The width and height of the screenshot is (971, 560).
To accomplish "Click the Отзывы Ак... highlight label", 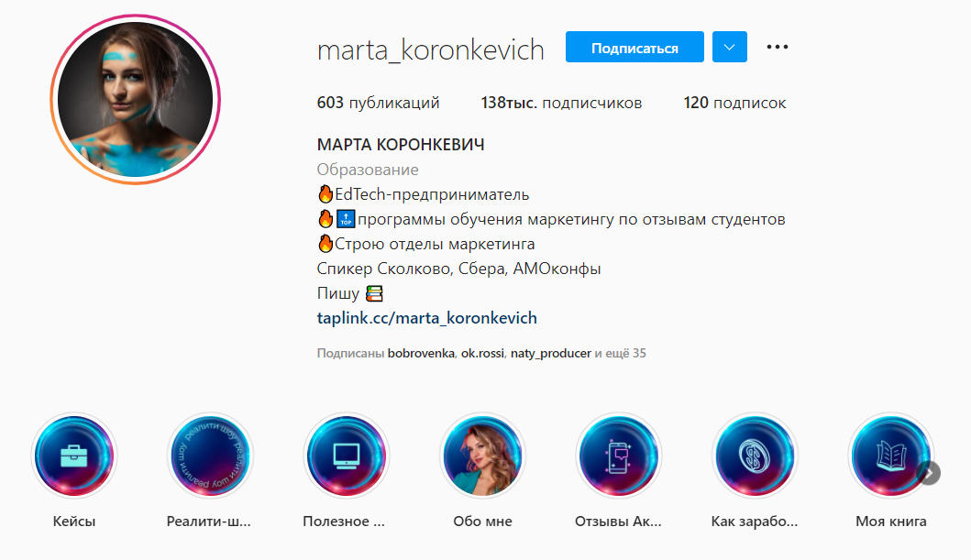I will point(618,521).
